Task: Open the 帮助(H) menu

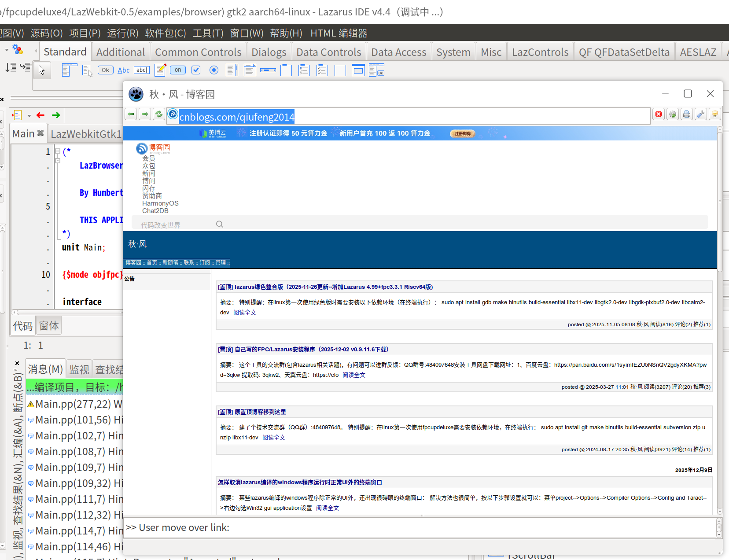Action: [286, 33]
